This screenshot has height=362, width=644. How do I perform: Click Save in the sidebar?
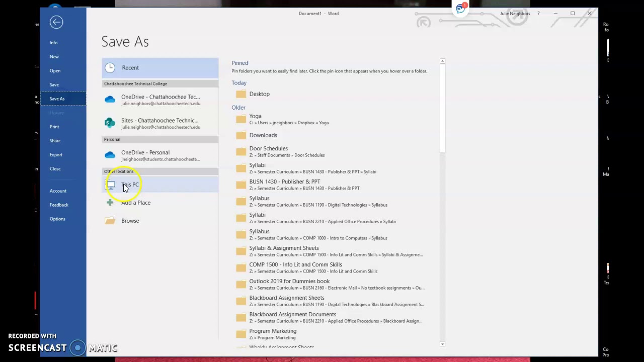[54, 85]
